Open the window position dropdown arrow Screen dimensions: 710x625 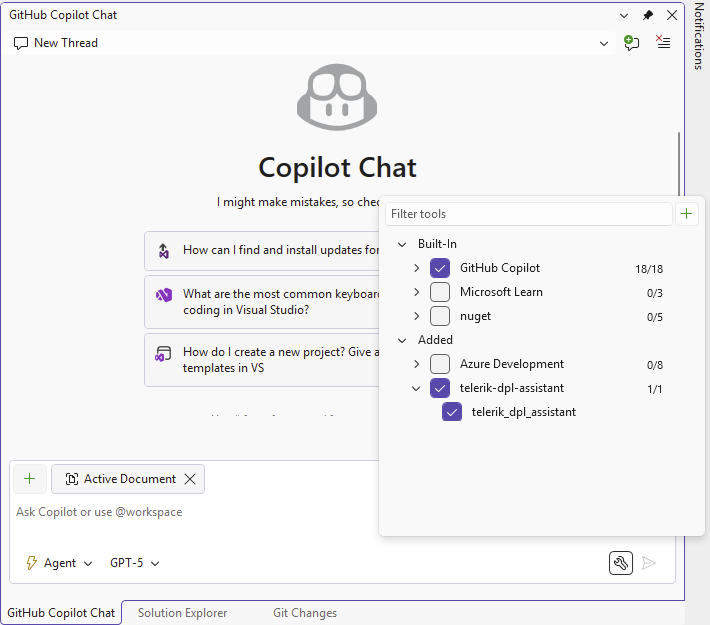point(624,16)
